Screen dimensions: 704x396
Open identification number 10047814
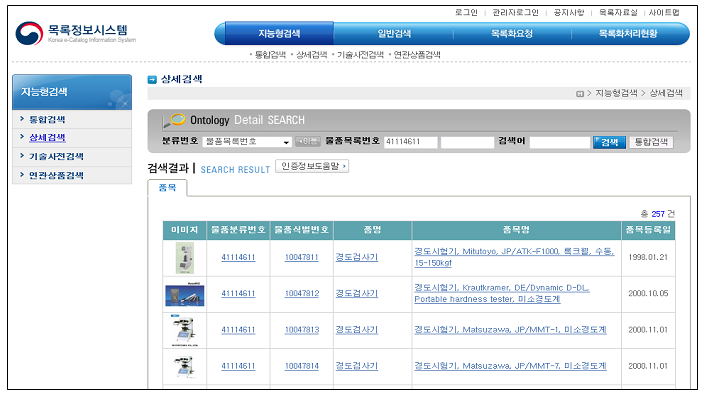[x=302, y=366]
